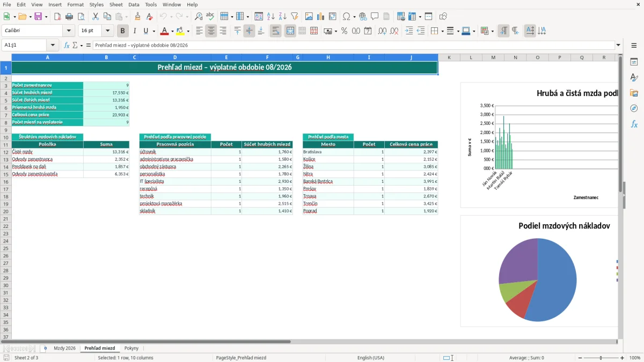Toggle Merge and Center Cells

290,31
